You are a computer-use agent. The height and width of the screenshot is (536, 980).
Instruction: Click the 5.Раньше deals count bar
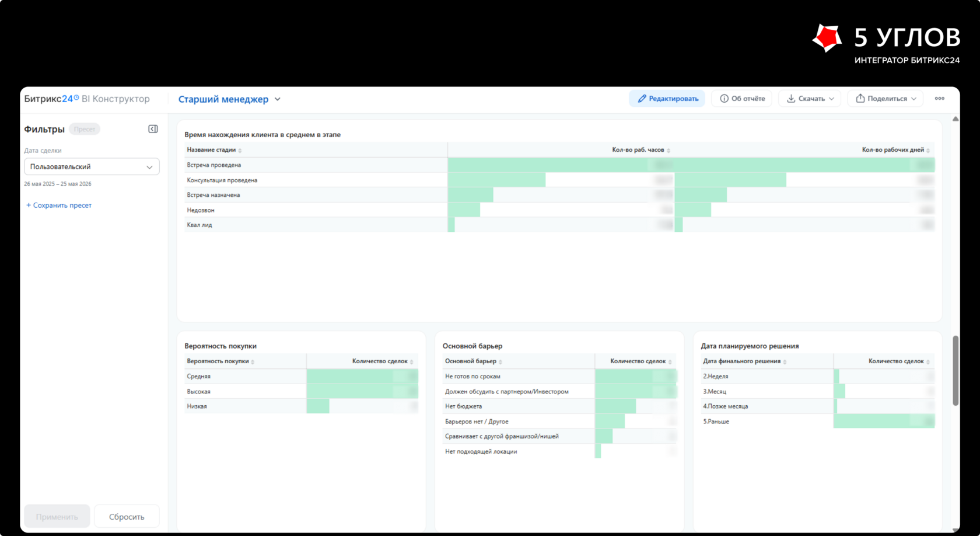click(884, 422)
